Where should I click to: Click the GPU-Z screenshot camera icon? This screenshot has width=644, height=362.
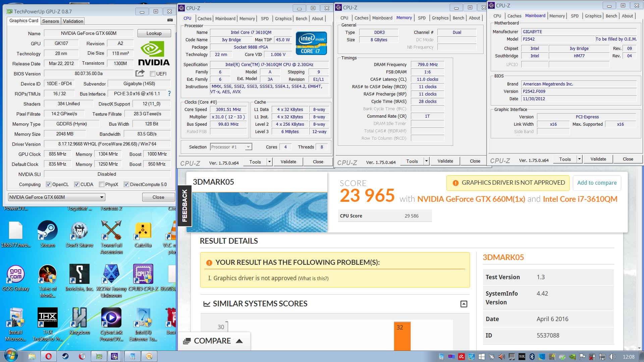tap(170, 20)
